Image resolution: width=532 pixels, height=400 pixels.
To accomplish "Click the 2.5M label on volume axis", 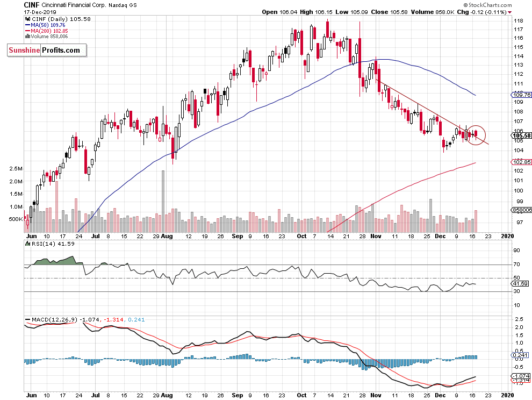I will (x=16, y=169).
